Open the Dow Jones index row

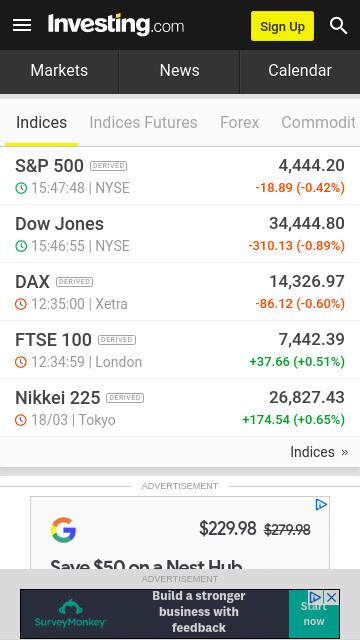click(180, 234)
